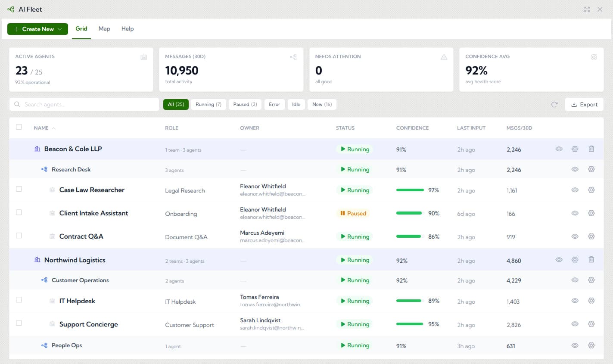Click the Export button

(584, 105)
